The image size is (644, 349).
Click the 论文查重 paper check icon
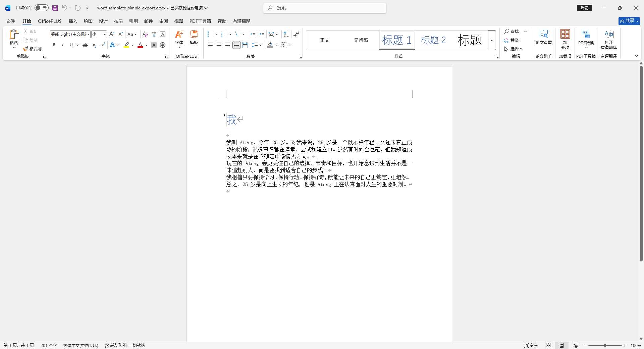543,34
